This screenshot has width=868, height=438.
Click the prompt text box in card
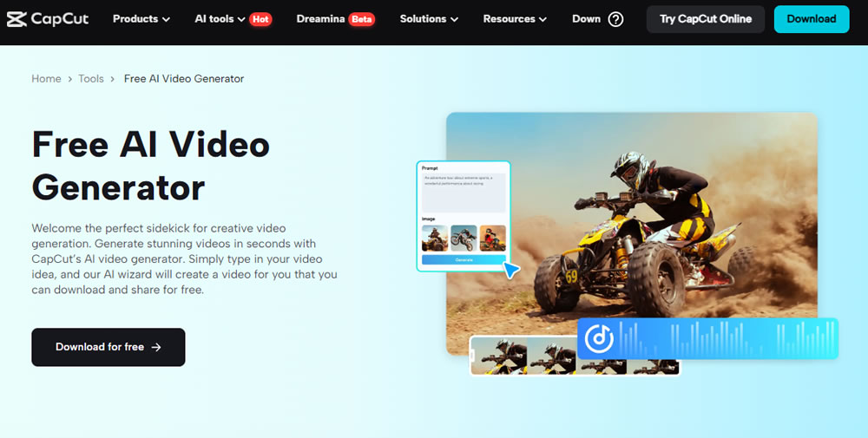464,193
